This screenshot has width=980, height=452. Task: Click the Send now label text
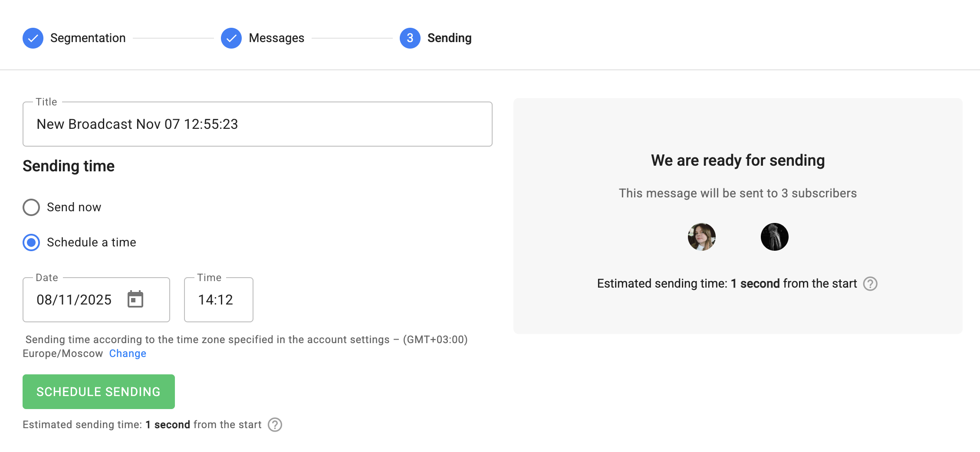pyautogui.click(x=74, y=207)
